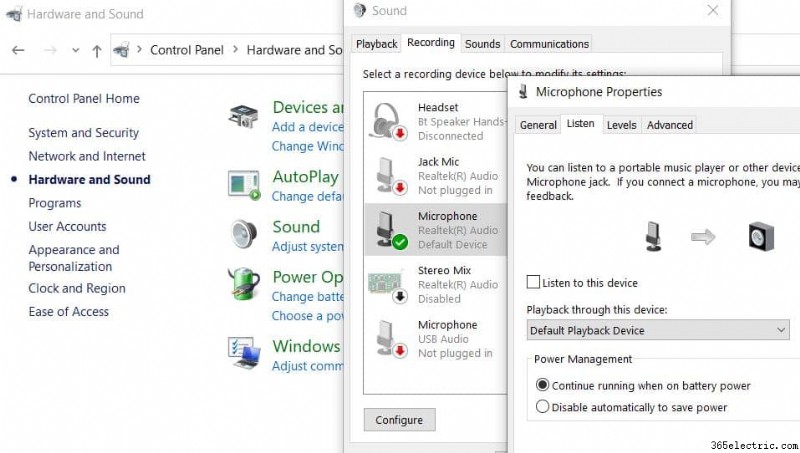Click the AutoPlay icon in Control Panel

click(x=244, y=185)
